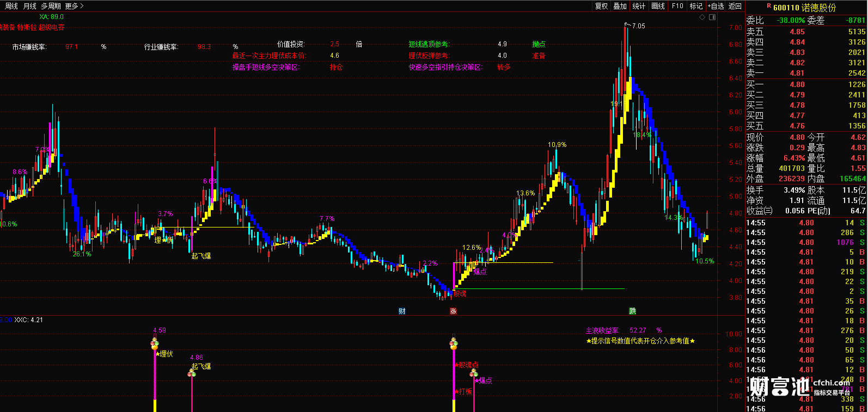Click the 跌 marker on the timeline
This screenshot has width=868, height=412.
tap(632, 311)
